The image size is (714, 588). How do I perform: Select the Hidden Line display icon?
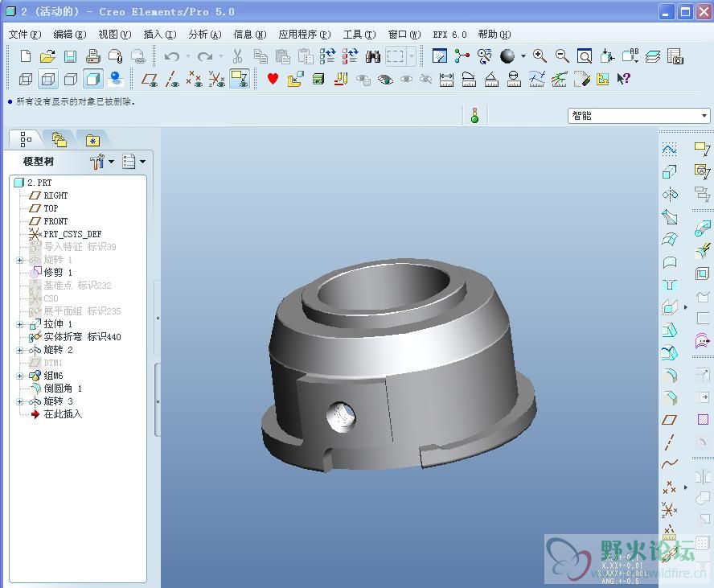click(x=48, y=80)
